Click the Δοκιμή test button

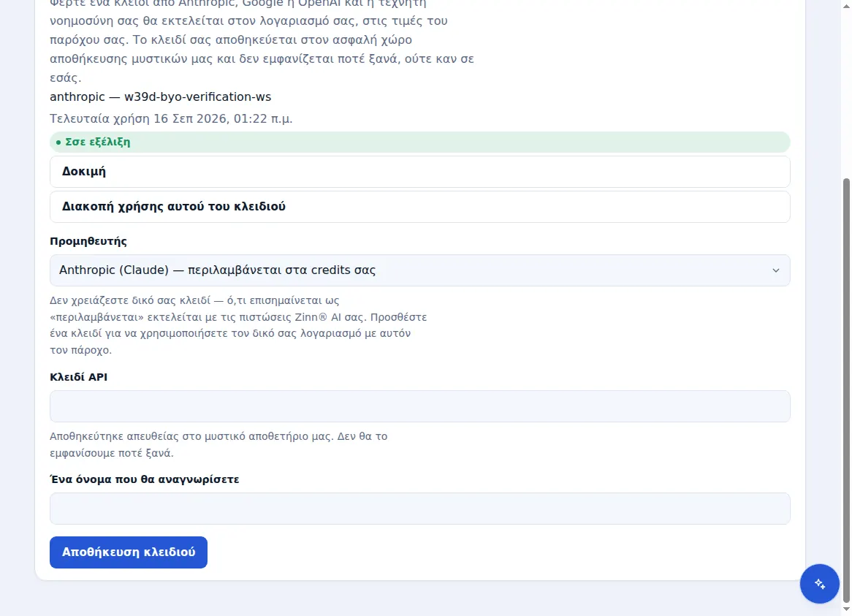pos(419,172)
